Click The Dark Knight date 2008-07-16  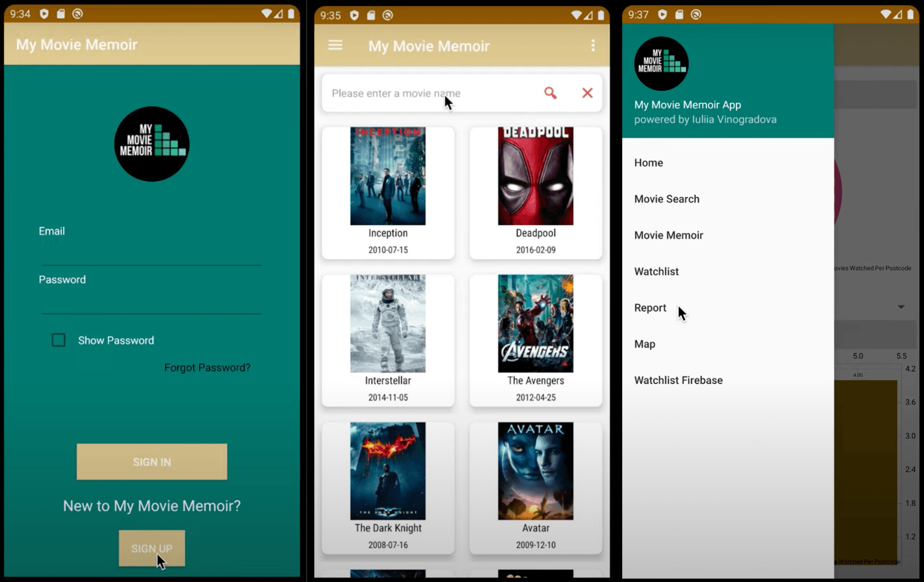[x=388, y=545]
